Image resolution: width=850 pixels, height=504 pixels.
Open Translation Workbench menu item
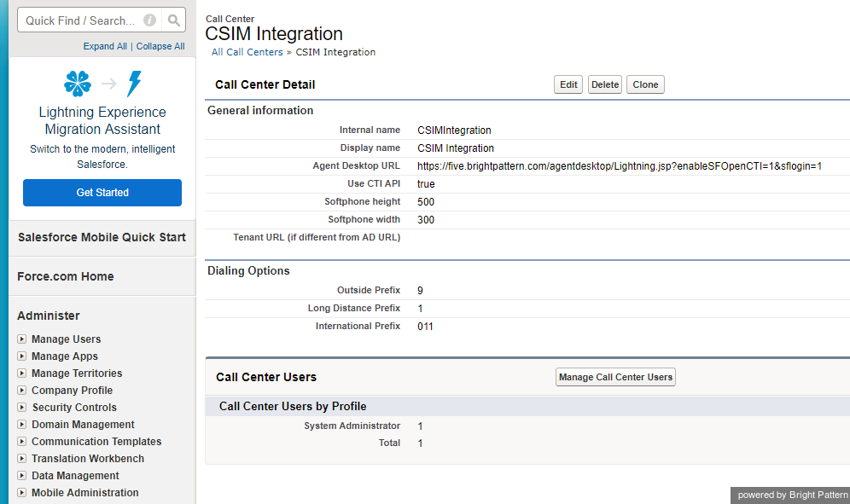(88, 459)
